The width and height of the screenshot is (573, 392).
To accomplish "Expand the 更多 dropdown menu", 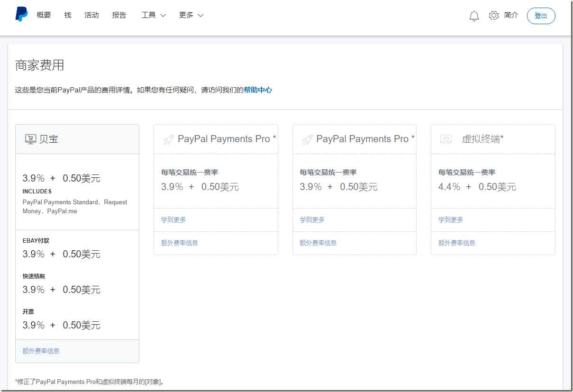I will coord(191,15).
